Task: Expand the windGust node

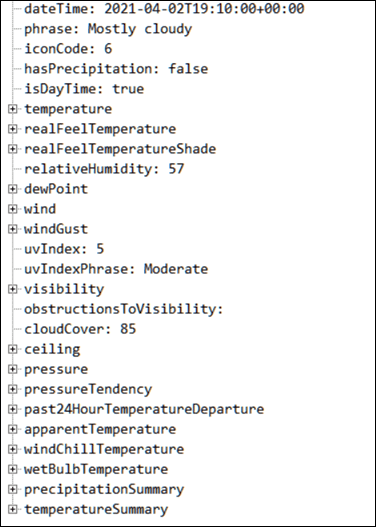Action: click(x=12, y=229)
